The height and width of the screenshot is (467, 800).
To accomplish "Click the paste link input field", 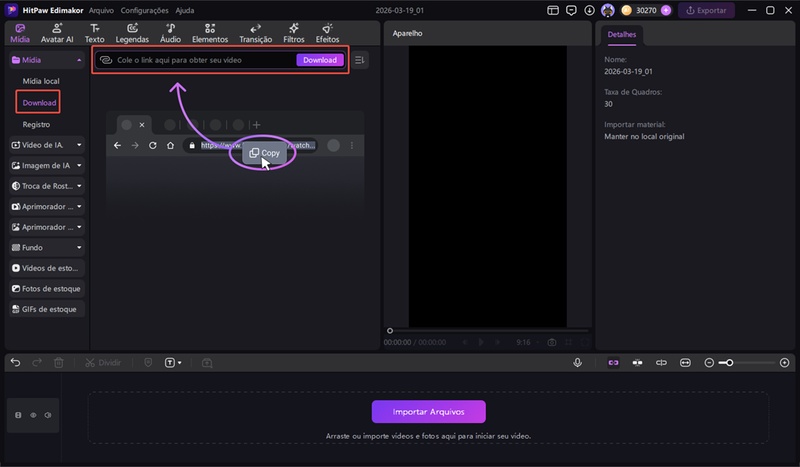I will point(195,60).
